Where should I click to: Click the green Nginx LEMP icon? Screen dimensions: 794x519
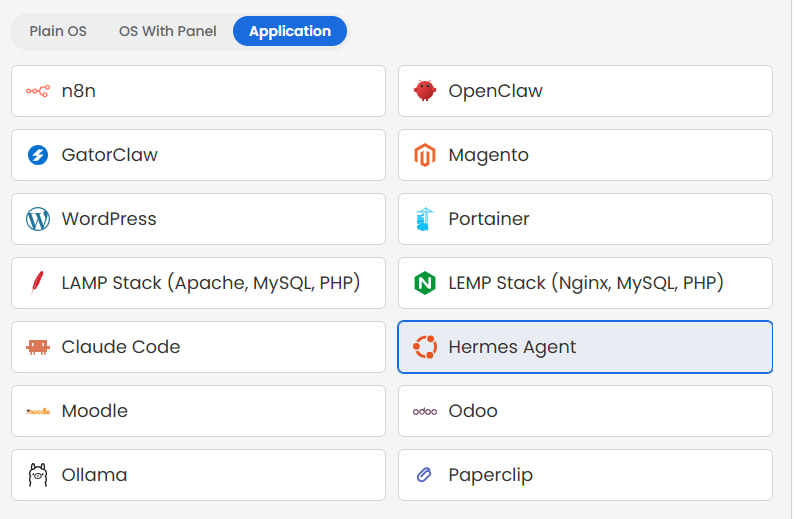coord(424,283)
